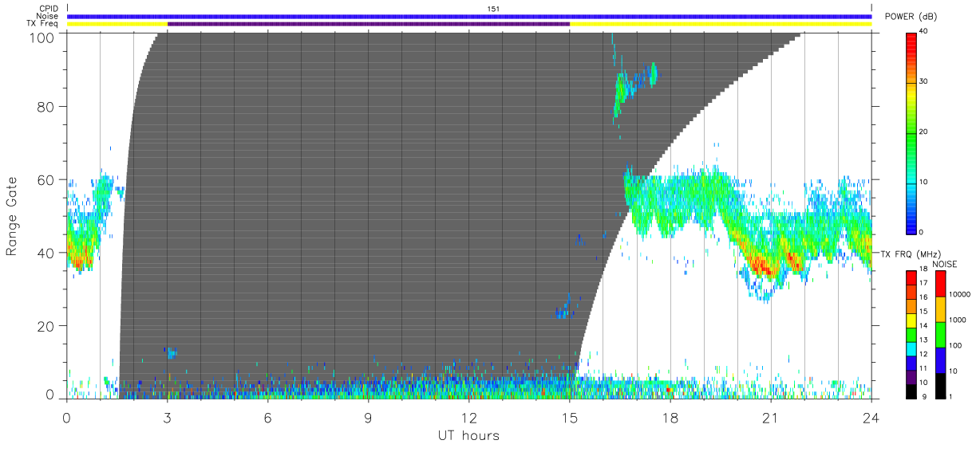Click the 6 tick on UT hours axis

[268, 419]
